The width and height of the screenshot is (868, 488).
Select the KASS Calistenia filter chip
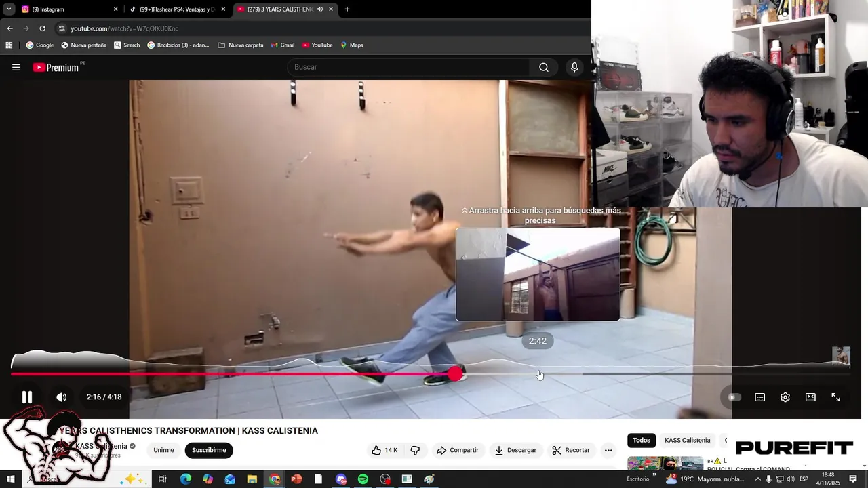point(687,441)
